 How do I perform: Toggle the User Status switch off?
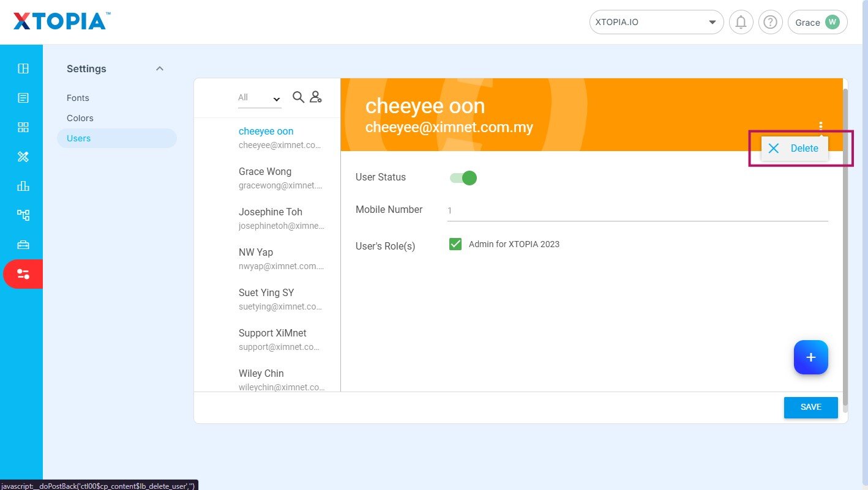[x=463, y=178]
